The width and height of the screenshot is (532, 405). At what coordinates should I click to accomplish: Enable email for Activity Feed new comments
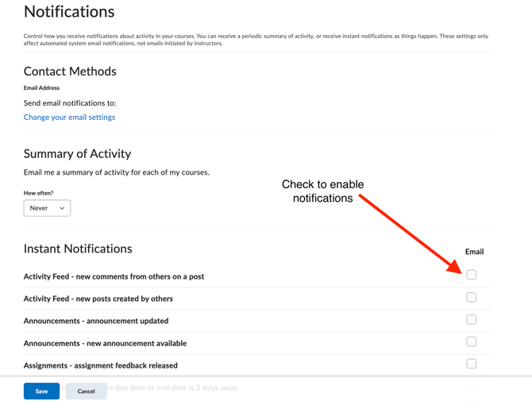coord(471,275)
